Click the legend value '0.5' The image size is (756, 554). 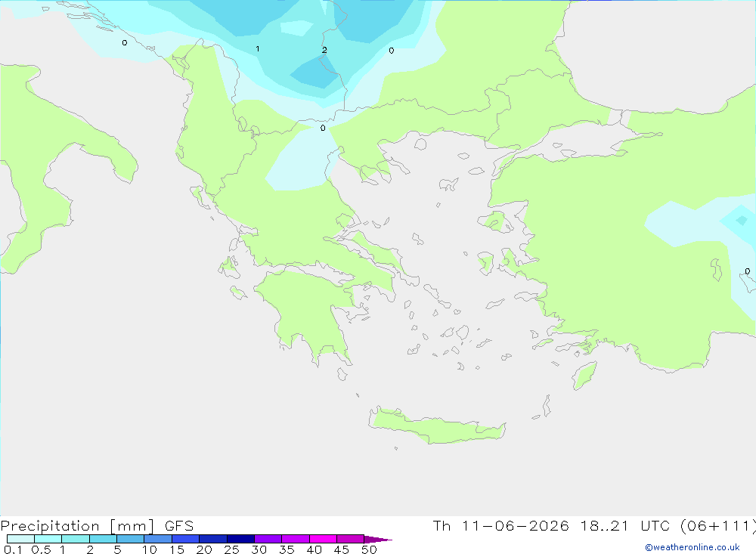pos(41,549)
